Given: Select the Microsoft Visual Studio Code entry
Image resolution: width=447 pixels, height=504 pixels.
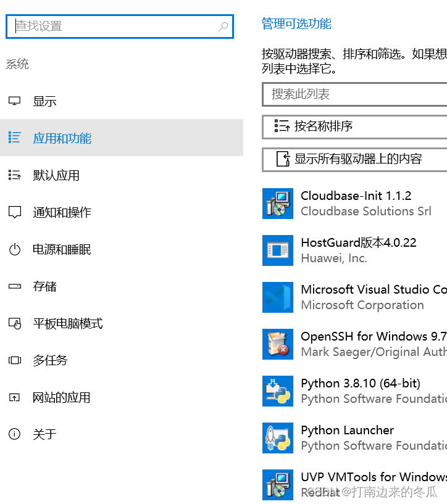Looking at the screenshot, I should [355, 297].
